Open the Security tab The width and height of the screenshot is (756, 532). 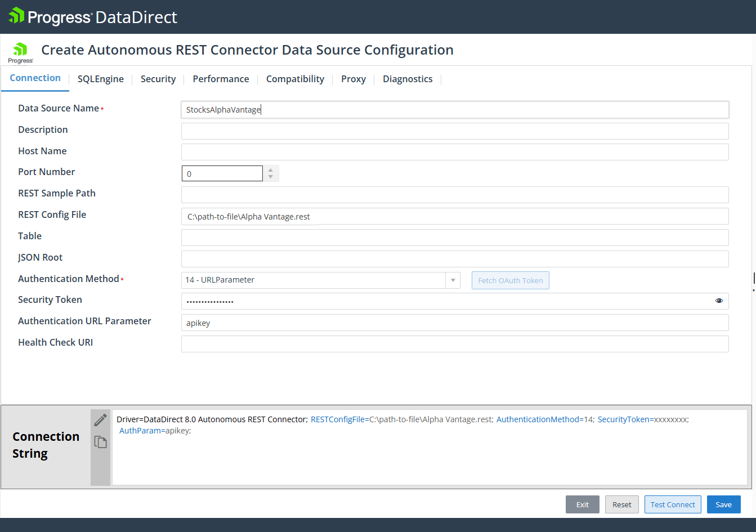tap(158, 79)
